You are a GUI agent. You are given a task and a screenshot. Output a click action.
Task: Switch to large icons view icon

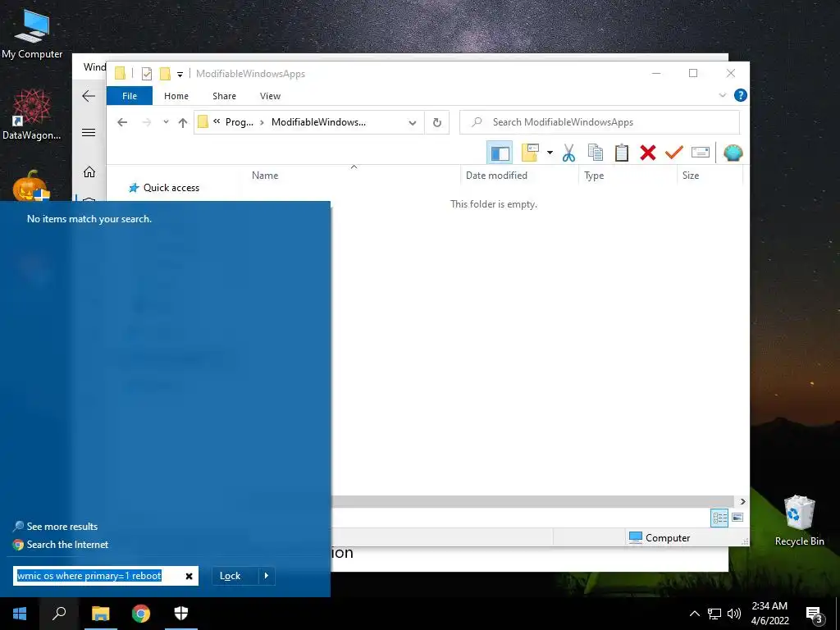(x=737, y=518)
